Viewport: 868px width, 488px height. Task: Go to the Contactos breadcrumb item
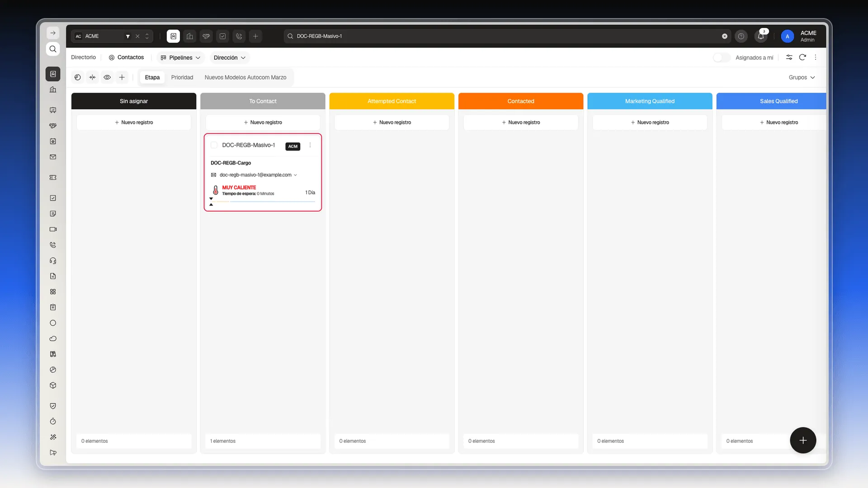pyautogui.click(x=126, y=57)
